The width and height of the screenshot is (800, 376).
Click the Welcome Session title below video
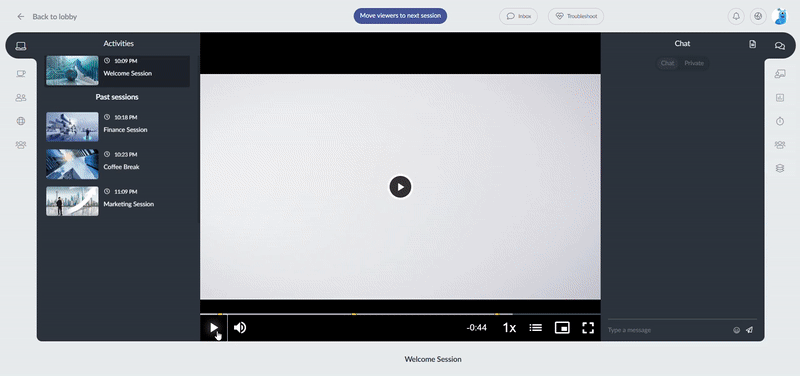click(x=433, y=359)
